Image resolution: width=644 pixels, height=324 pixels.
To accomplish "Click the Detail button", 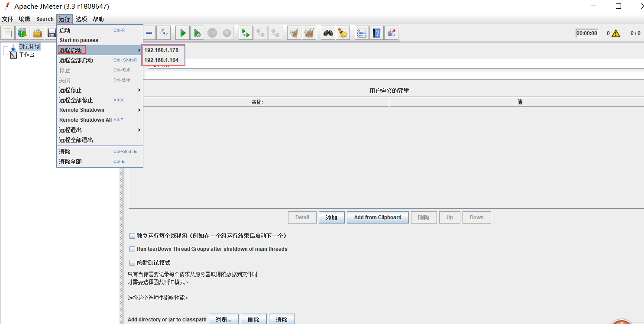I will point(302,217).
